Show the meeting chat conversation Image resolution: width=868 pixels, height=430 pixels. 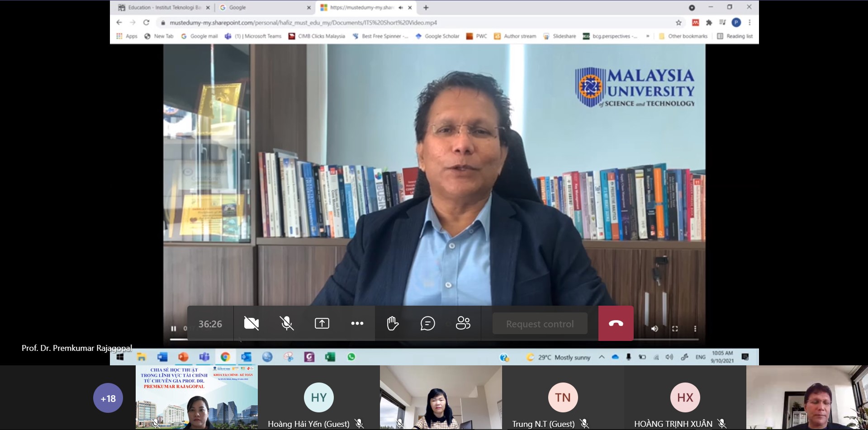427,323
